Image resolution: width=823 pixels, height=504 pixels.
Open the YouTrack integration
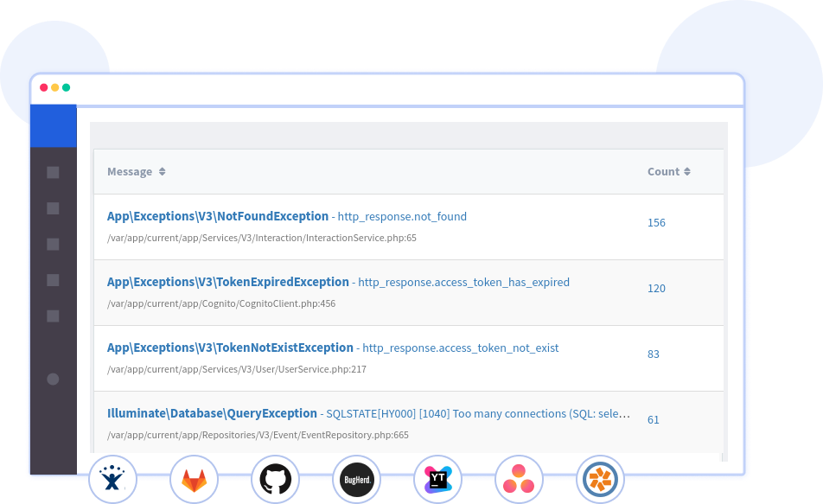click(x=437, y=479)
